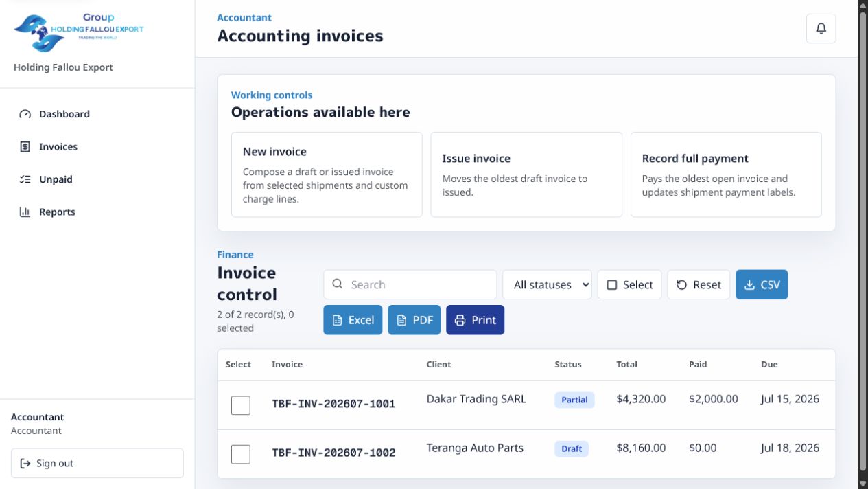Viewport: 868px width, 489px height.
Task: Click the Total column header
Action: tap(627, 365)
